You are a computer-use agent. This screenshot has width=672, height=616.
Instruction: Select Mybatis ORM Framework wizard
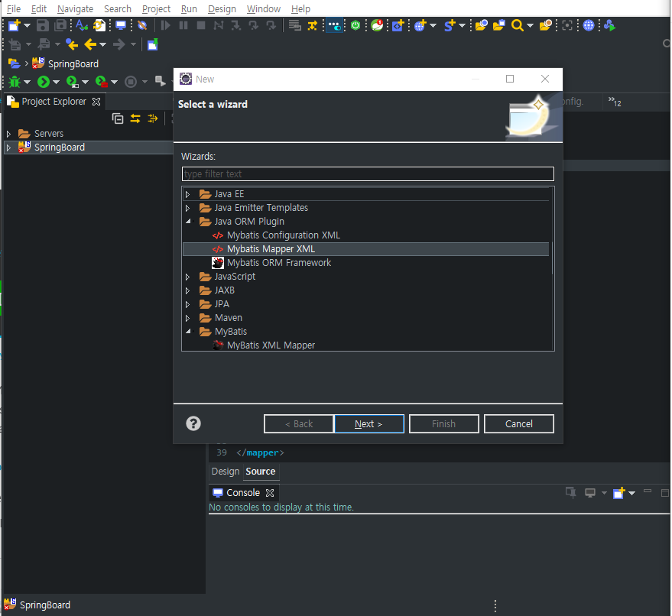279,263
